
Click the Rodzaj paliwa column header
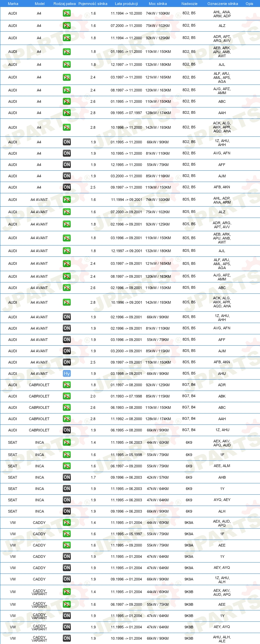click(x=65, y=4)
